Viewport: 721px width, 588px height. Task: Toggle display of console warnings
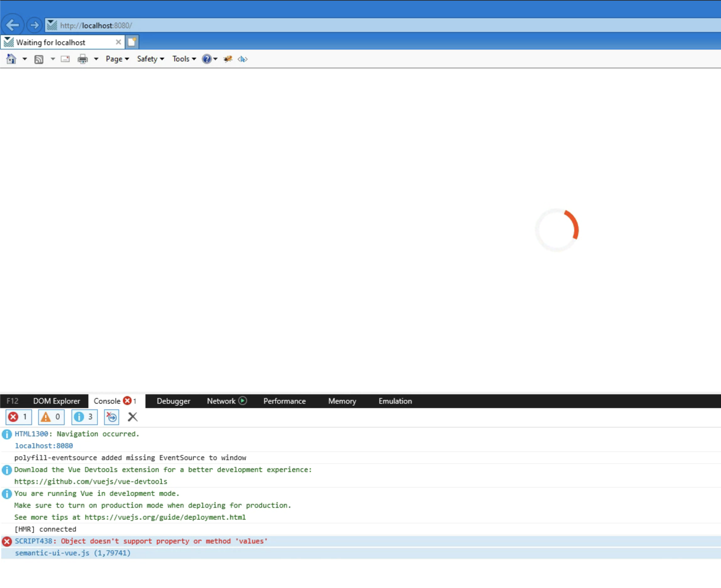coord(51,417)
